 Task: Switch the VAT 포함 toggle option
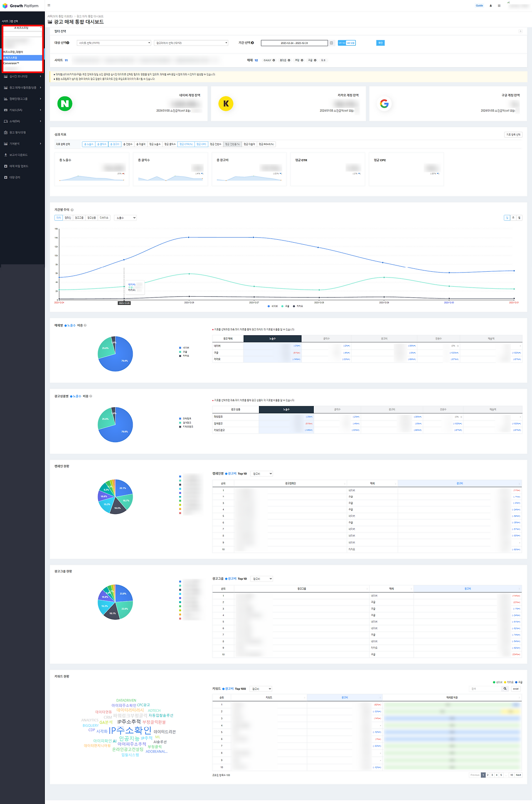[x=351, y=43]
